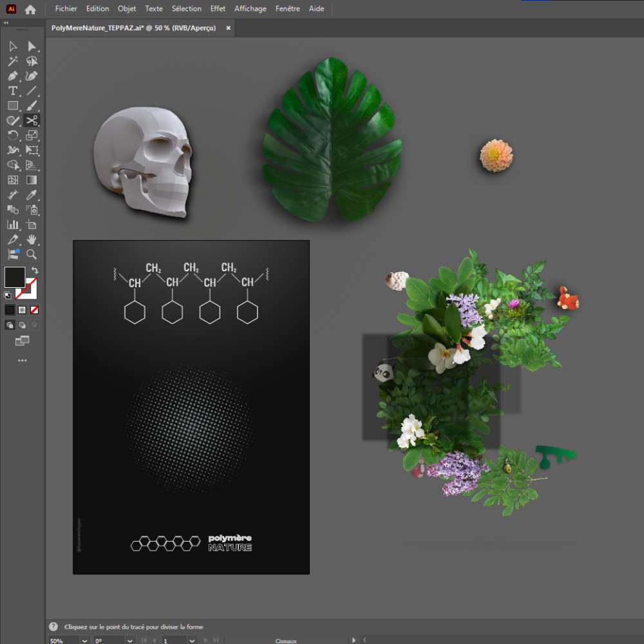Open the 50% zoom level dropdown

click(x=84, y=640)
